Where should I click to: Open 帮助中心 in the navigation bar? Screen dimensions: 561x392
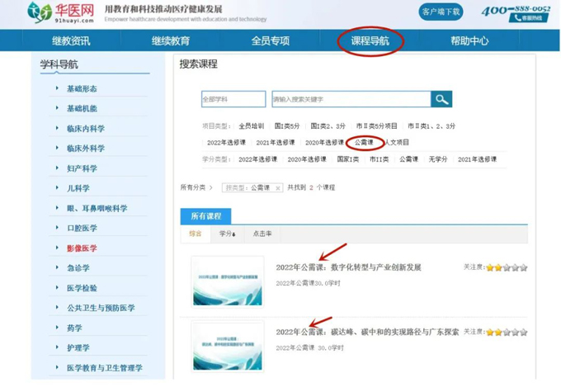pyautogui.click(x=469, y=40)
